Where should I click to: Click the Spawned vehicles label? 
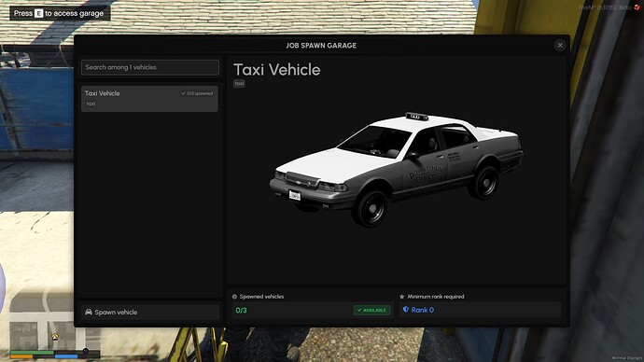(261, 297)
